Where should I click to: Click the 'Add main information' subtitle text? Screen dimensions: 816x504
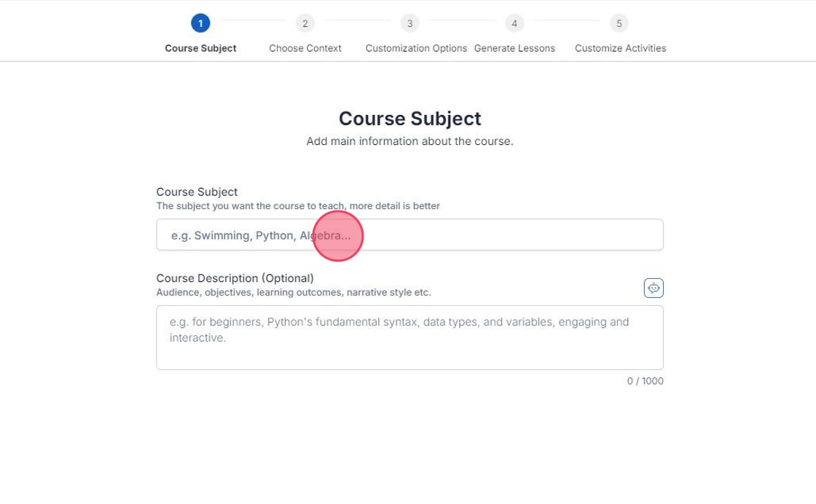pyautogui.click(x=409, y=141)
